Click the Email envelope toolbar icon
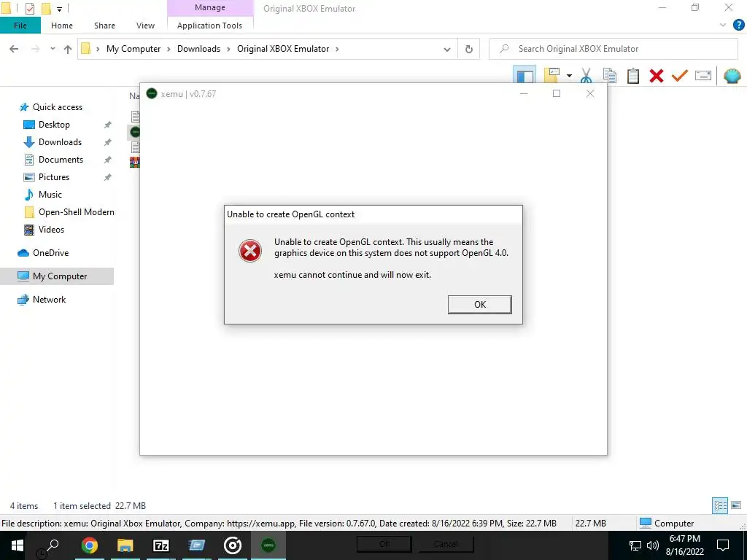The image size is (747, 560). pyautogui.click(x=703, y=75)
